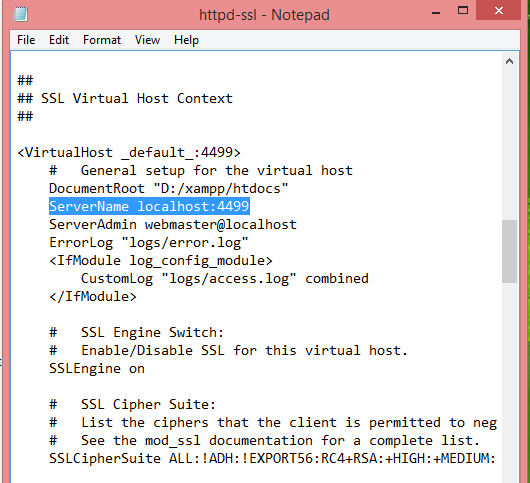The width and height of the screenshot is (530, 483).
Task: Open the Edit menu
Action: [x=59, y=40]
